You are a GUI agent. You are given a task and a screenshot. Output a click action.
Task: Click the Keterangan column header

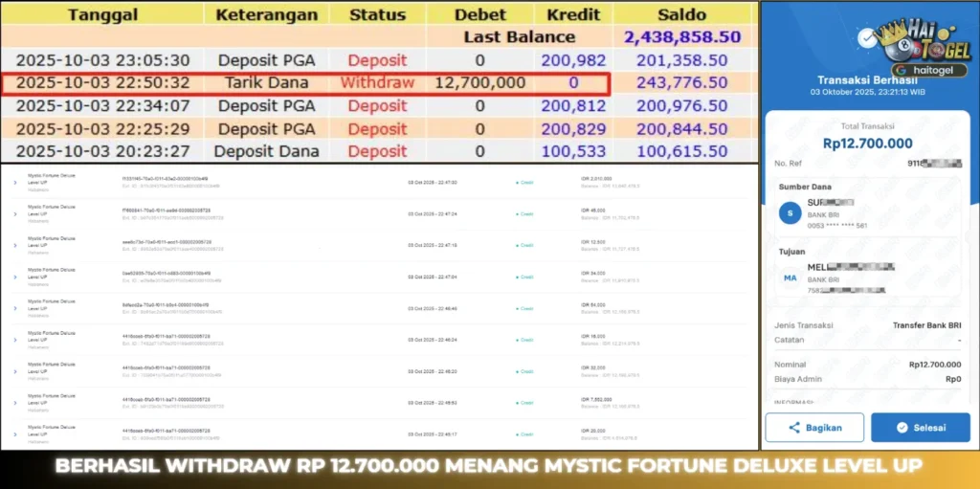point(267,14)
